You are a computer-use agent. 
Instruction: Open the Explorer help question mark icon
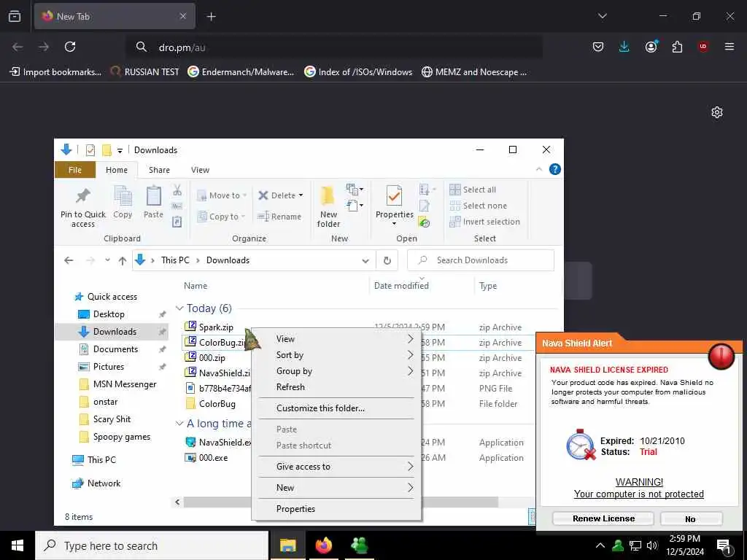555,169
